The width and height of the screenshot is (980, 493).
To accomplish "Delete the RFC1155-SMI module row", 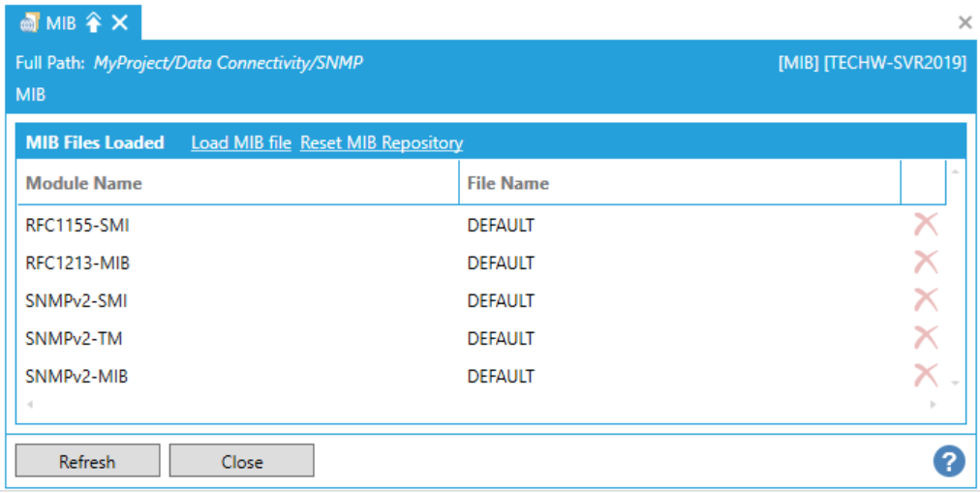I will click(925, 225).
